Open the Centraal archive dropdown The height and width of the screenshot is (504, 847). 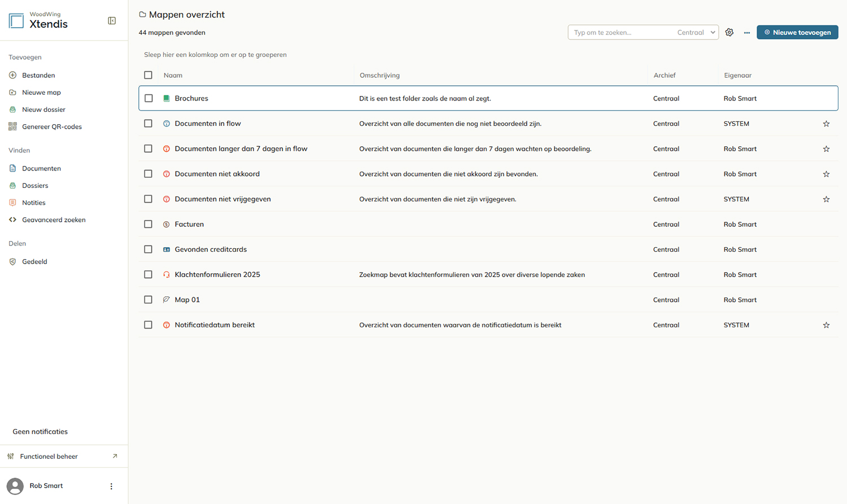click(x=696, y=32)
